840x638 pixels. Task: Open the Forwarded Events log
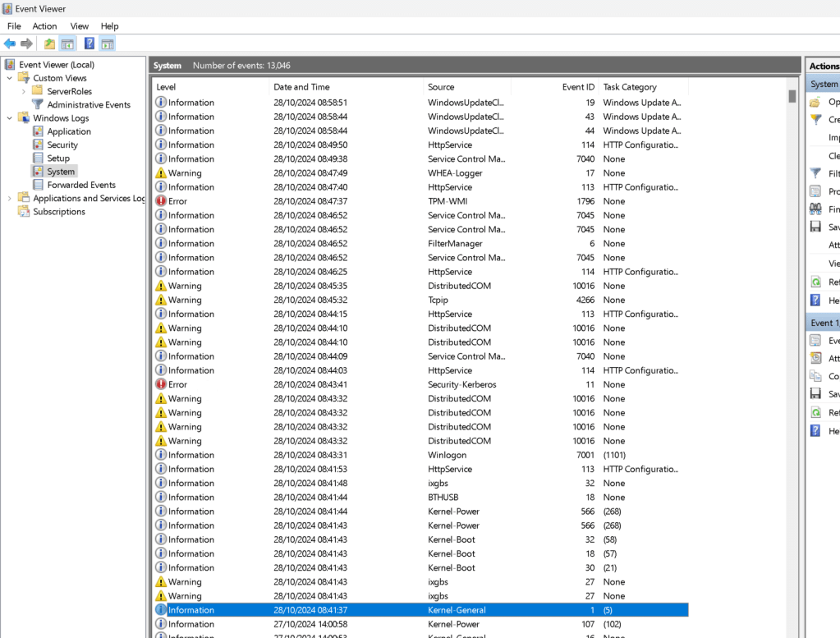81,185
